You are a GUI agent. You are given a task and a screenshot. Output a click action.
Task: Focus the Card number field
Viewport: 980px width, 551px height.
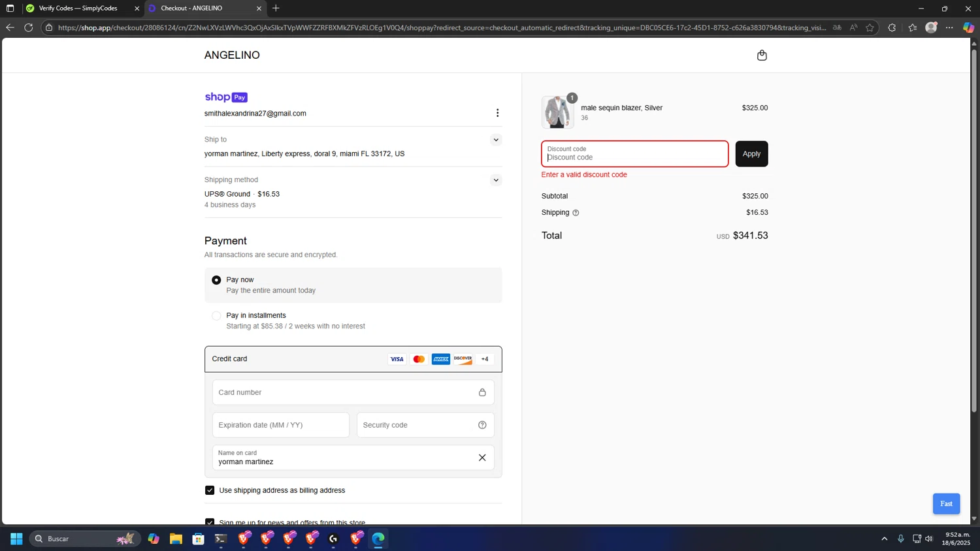point(353,392)
